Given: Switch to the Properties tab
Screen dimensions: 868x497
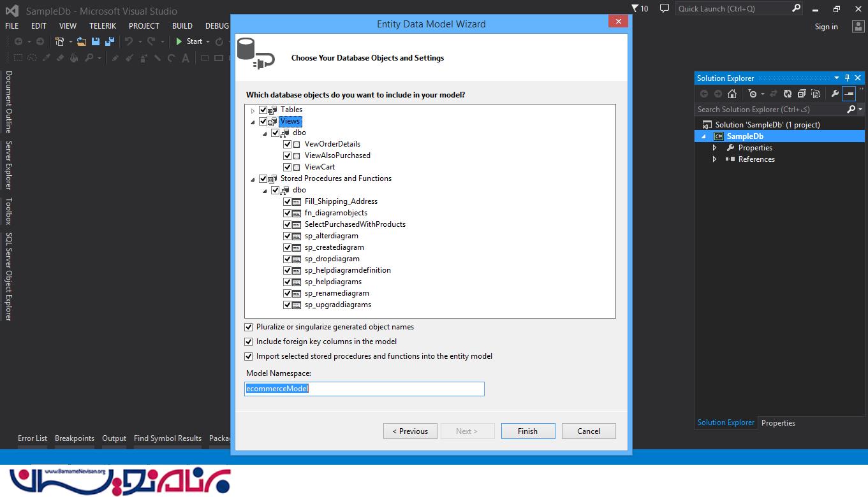Looking at the screenshot, I should point(778,423).
